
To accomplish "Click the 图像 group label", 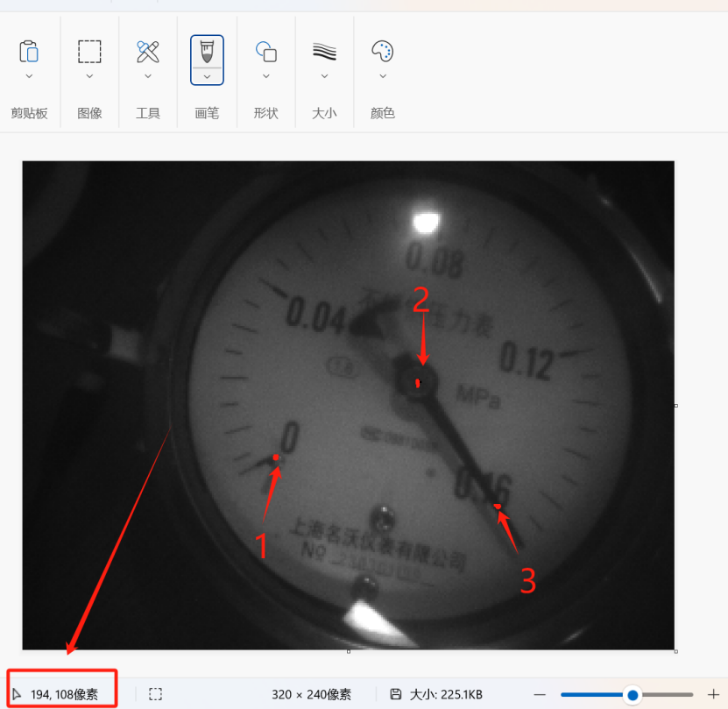I will [89, 113].
